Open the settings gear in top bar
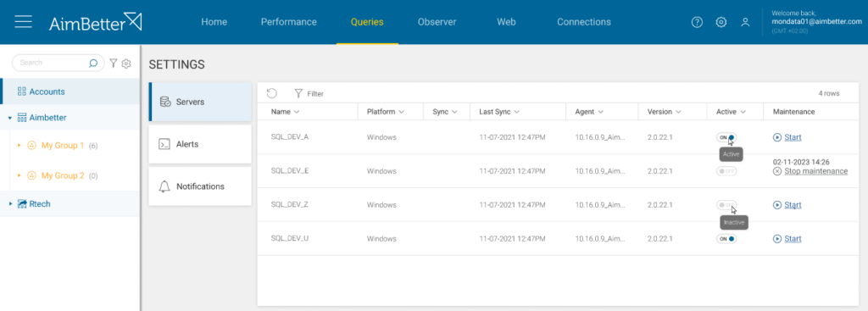 click(x=721, y=22)
